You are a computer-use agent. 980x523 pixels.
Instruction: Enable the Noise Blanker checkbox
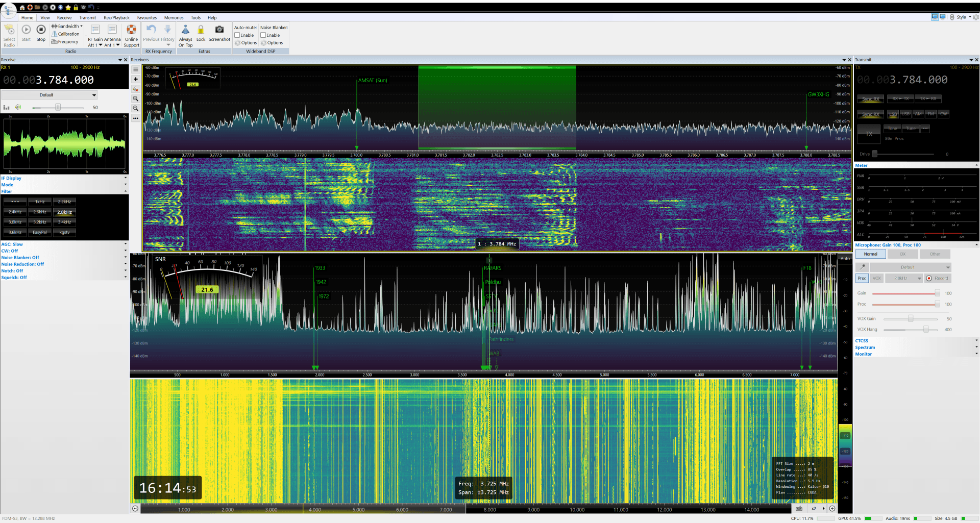(x=263, y=35)
